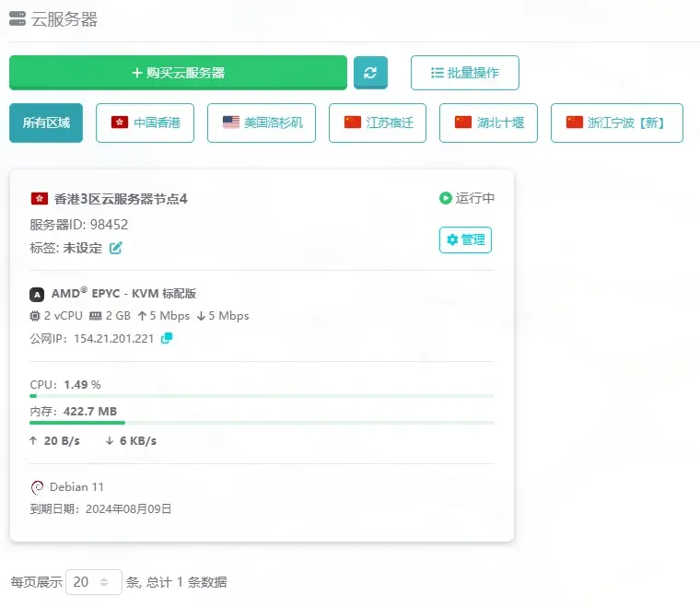Filter by 湖北十堰 region
The height and width of the screenshot is (607, 700).
[488, 123]
